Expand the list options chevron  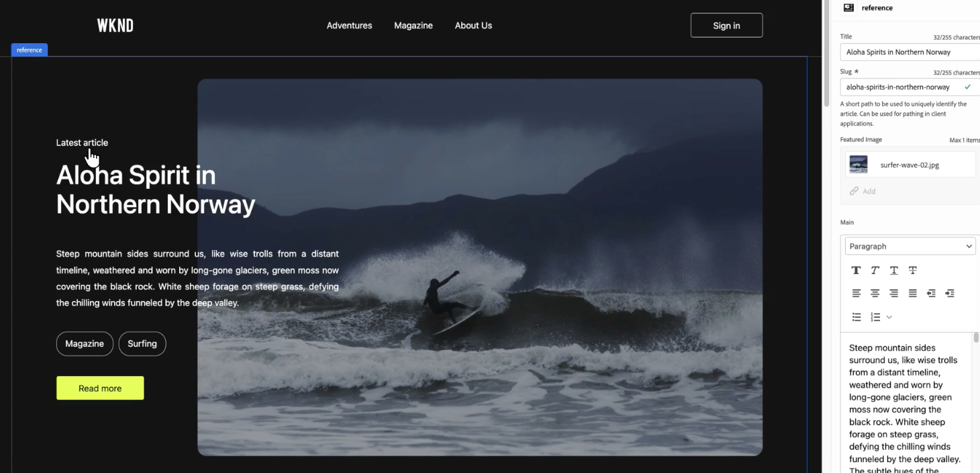(889, 317)
